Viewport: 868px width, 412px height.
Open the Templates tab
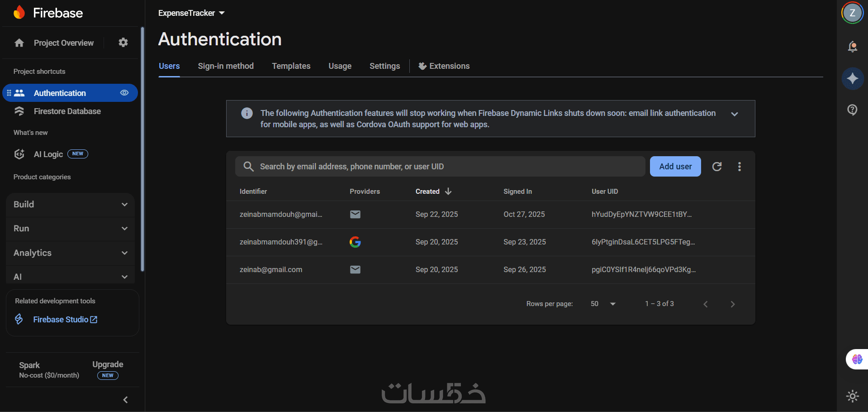tap(291, 66)
